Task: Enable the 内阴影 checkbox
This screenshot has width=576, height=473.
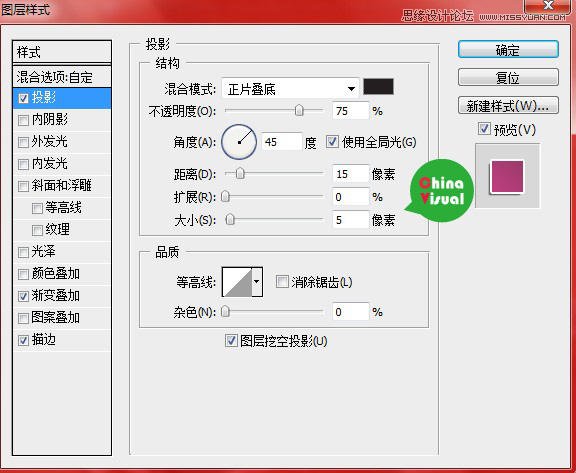Action: (x=23, y=120)
